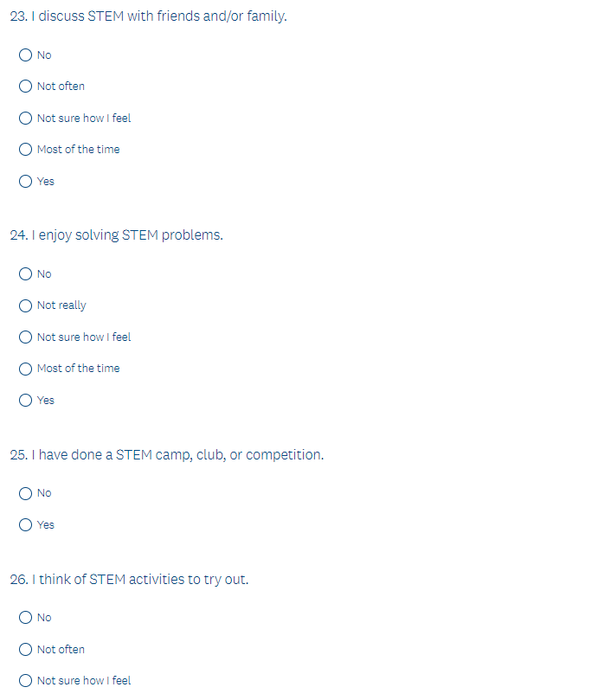Pick 'Not often' for question 26

click(x=26, y=650)
